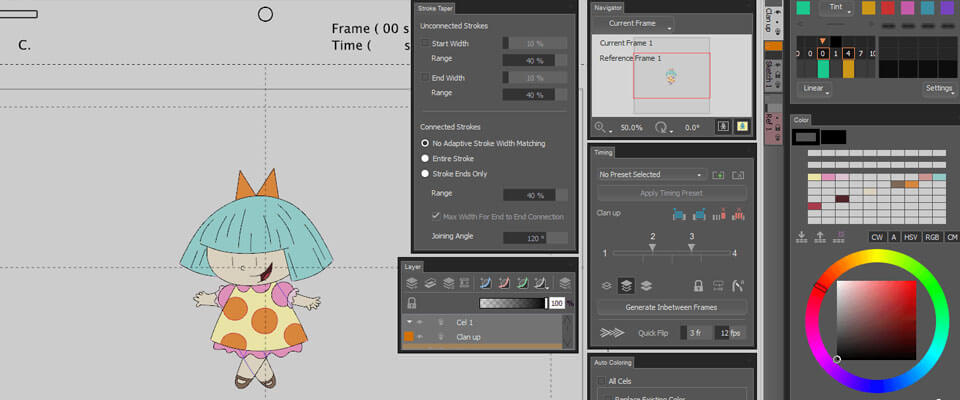Image resolution: width=960 pixels, height=400 pixels.
Task: Select the Entire Stroke radio option
Action: (x=425, y=158)
